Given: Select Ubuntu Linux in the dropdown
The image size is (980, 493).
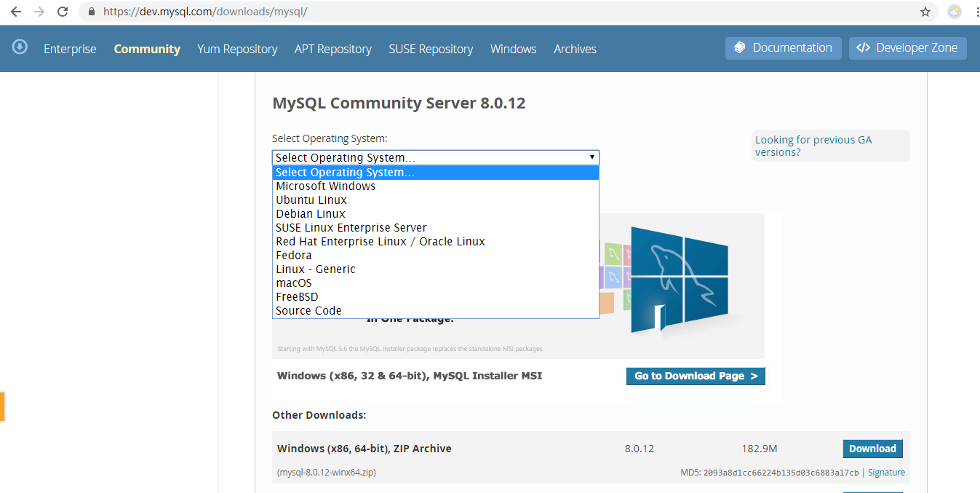Looking at the screenshot, I should click(x=311, y=200).
